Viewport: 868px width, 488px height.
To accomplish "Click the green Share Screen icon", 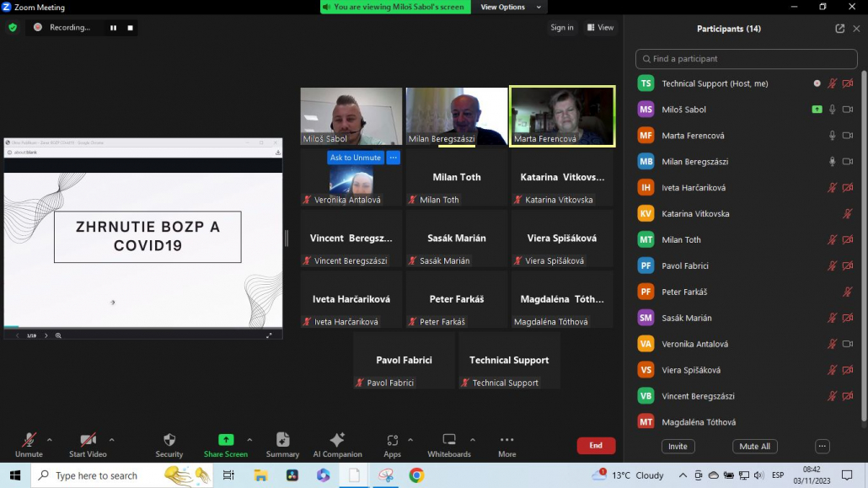I will (x=225, y=440).
